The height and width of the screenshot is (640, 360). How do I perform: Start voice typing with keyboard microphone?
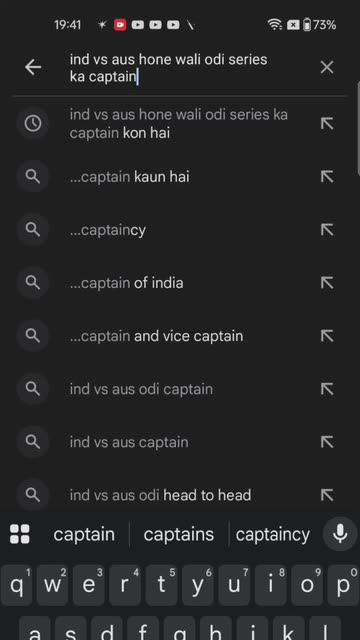(x=340, y=534)
